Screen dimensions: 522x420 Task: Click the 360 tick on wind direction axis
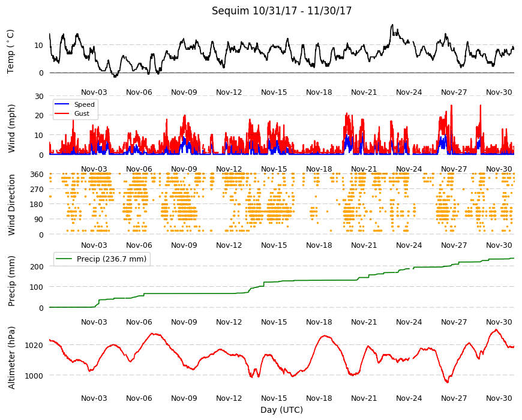37,175
